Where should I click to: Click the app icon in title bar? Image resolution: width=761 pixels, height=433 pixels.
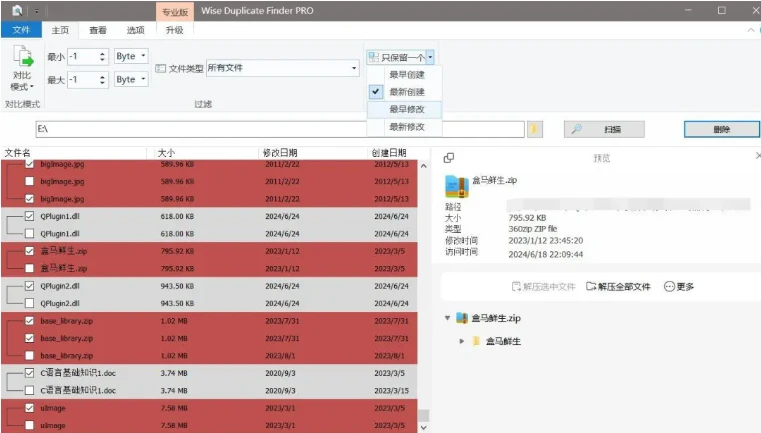coord(17,10)
